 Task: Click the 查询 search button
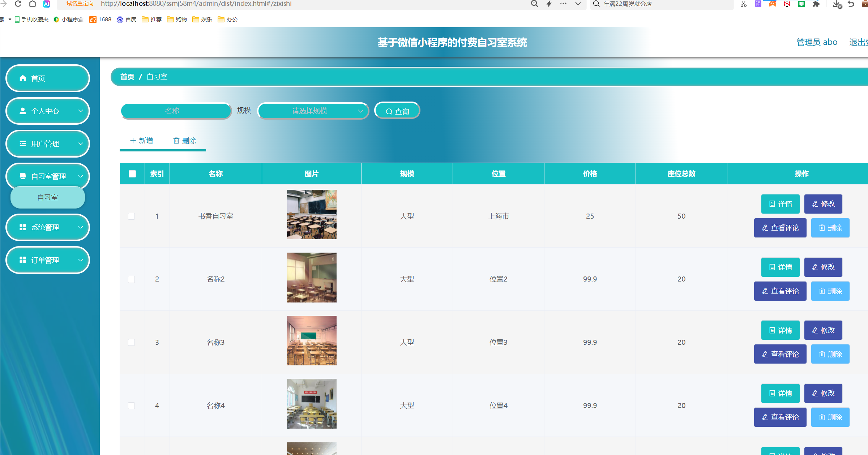[x=397, y=111]
